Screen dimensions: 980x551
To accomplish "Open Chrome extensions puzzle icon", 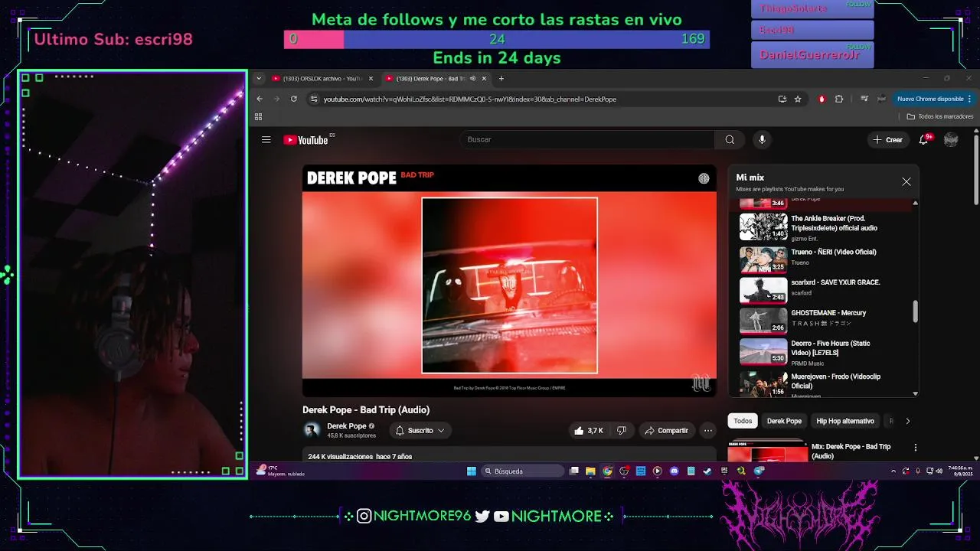I will point(839,99).
